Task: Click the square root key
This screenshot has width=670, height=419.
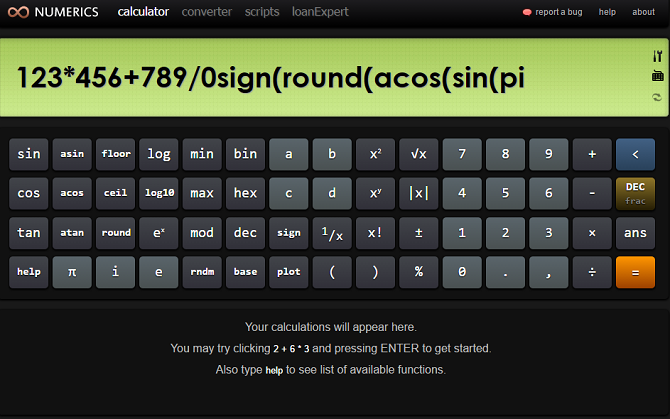Action: pos(418,154)
